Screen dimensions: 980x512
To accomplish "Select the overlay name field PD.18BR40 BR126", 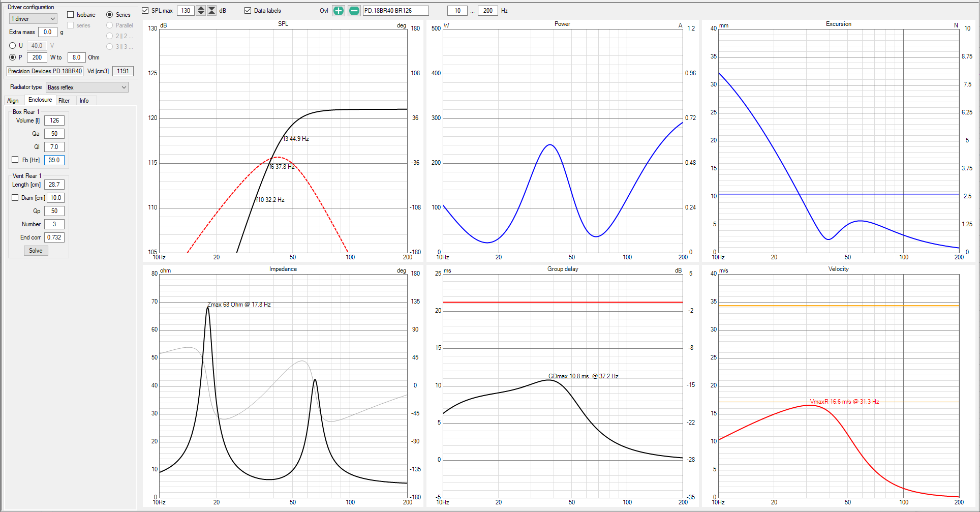I will (395, 11).
